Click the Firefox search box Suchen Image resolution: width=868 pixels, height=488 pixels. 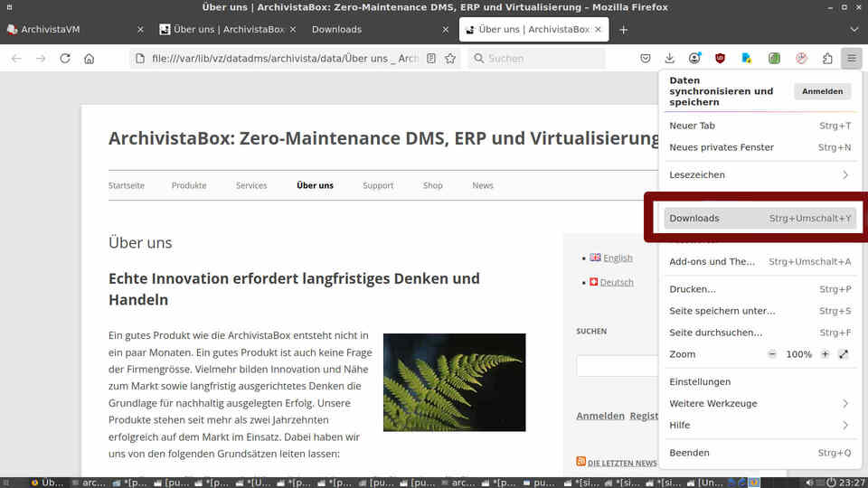click(536, 58)
